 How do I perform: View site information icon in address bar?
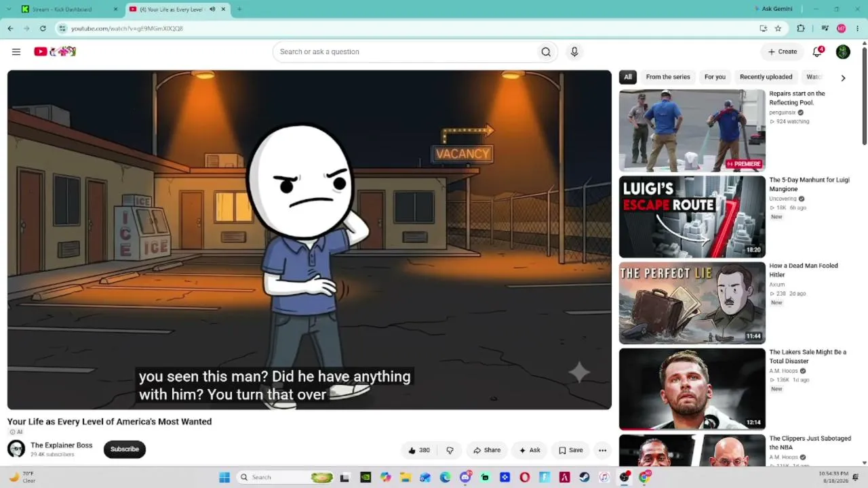click(62, 28)
